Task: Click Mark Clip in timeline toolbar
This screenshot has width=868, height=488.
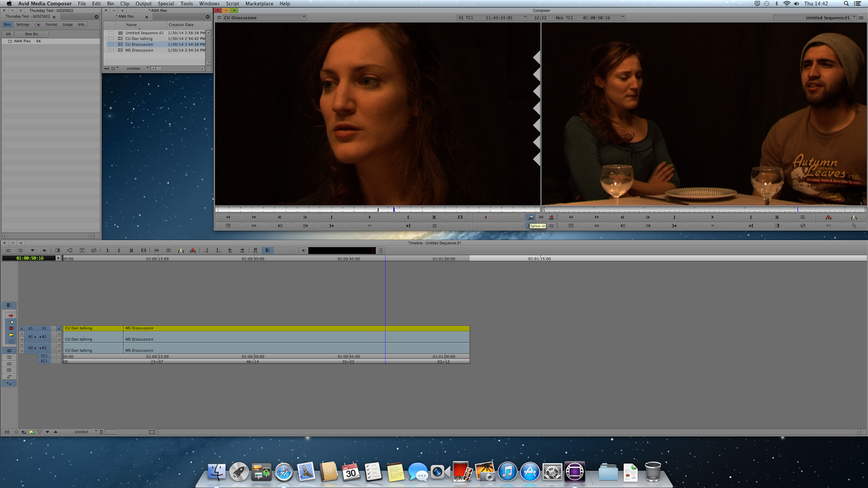Action: pos(131,251)
